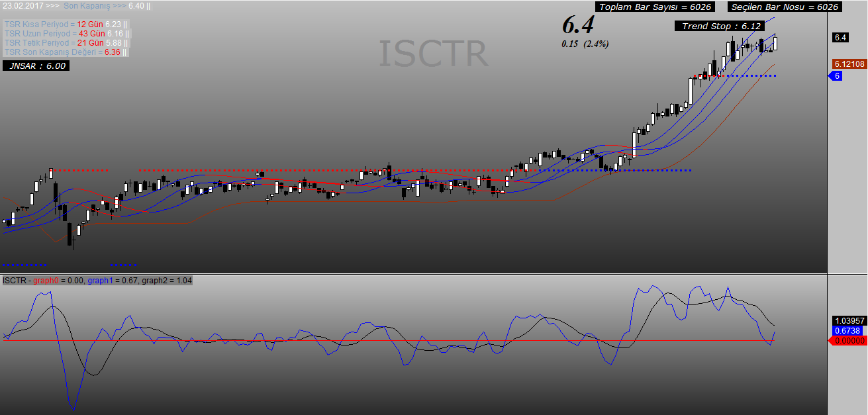868x415 pixels.
Task: Click the Trend Stop : 6.12 label
Action: coord(720,26)
